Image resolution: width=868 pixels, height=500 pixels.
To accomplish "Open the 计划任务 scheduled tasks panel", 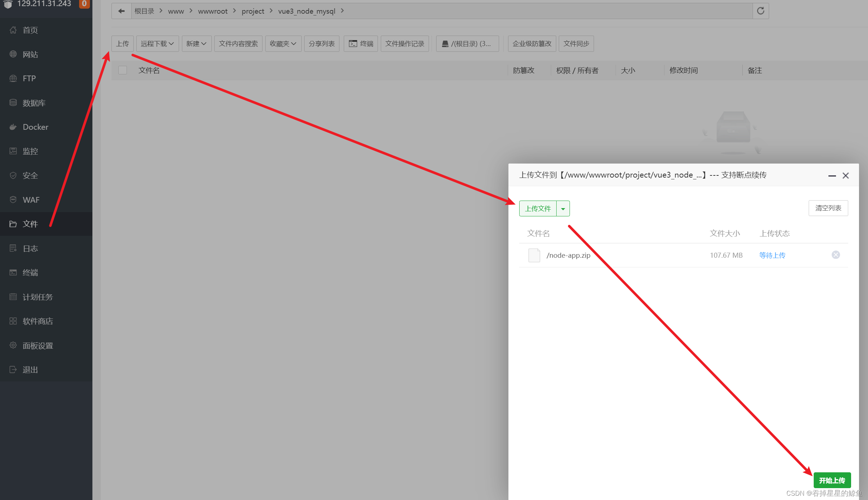I will click(38, 297).
